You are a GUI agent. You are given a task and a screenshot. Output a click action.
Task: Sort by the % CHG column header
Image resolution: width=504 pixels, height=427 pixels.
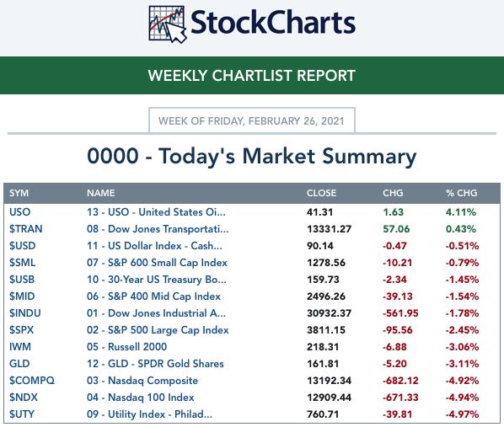(461, 193)
